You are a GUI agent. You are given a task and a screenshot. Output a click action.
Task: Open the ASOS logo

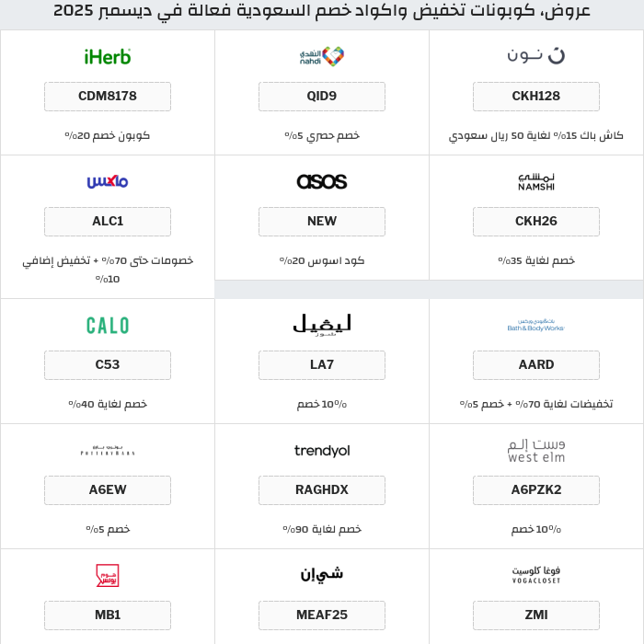point(321,181)
